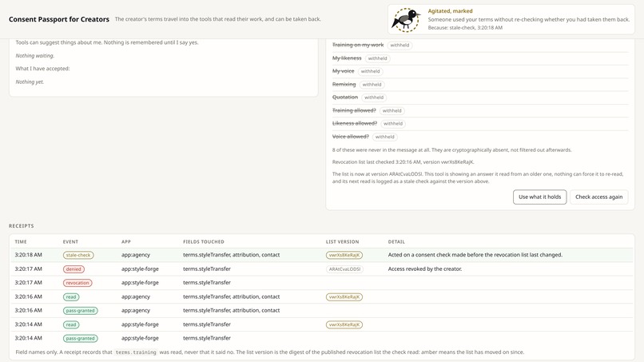This screenshot has height=362, width=644.
Task: Click version chip in app:agency read row
Action: pos(344,296)
